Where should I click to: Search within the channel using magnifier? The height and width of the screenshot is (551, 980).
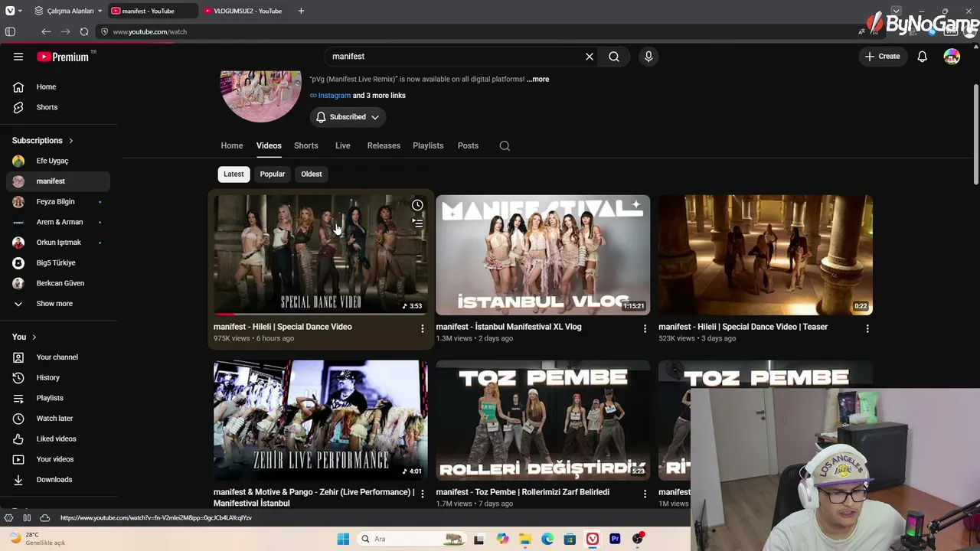(505, 146)
